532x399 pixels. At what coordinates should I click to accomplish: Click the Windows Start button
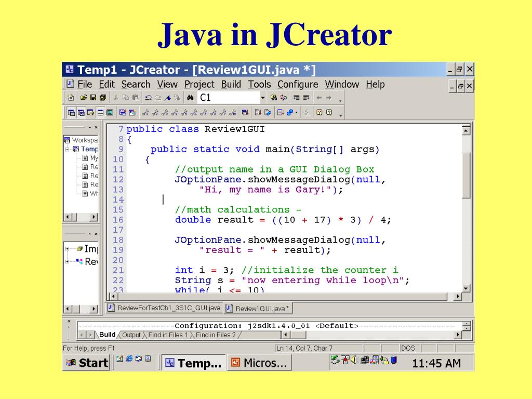click(x=87, y=363)
